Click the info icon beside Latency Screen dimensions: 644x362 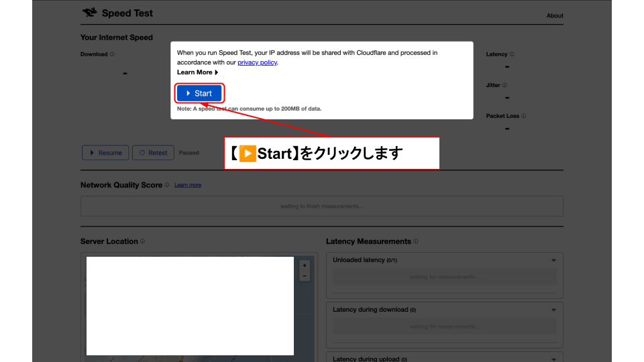click(512, 54)
